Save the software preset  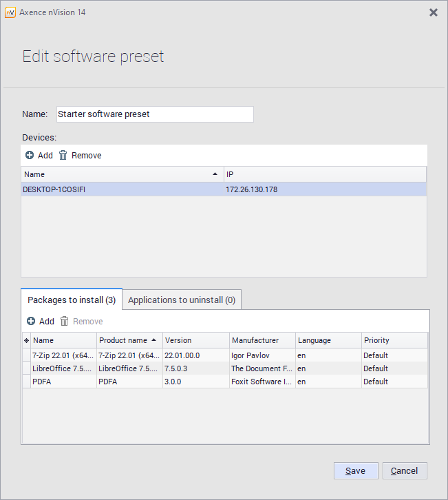[355, 471]
